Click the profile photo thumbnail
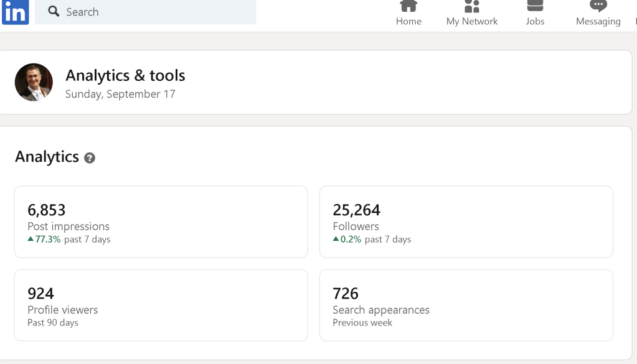The height and width of the screenshot is (364, 637). point(34,82)
